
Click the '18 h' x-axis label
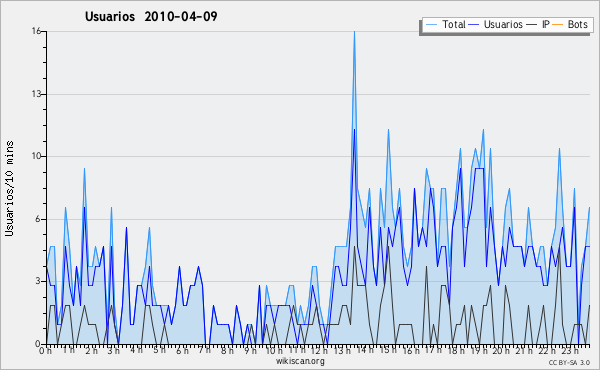point(456,351)
